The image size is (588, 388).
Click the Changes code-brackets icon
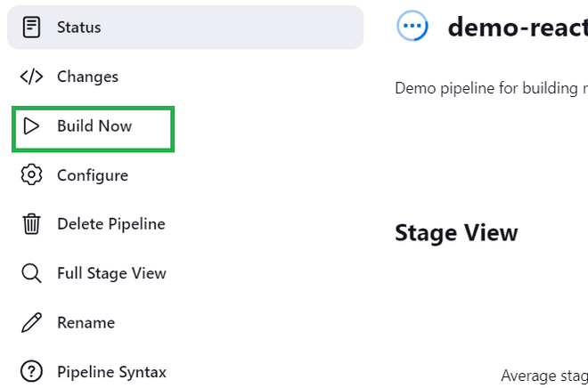31,77
